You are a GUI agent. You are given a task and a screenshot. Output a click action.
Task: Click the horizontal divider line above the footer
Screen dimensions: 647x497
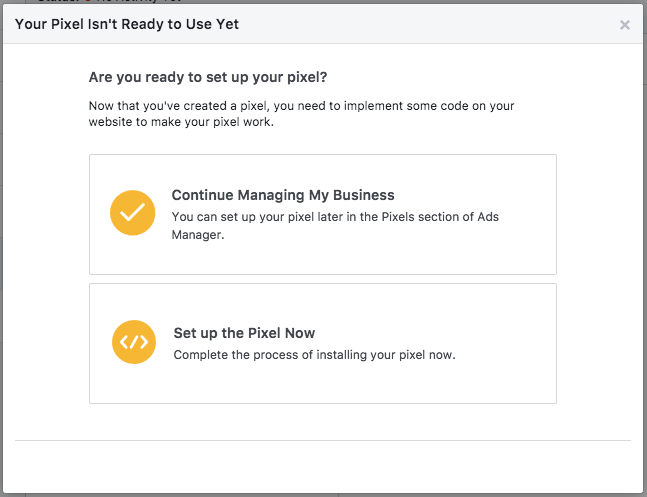[322, 440]
